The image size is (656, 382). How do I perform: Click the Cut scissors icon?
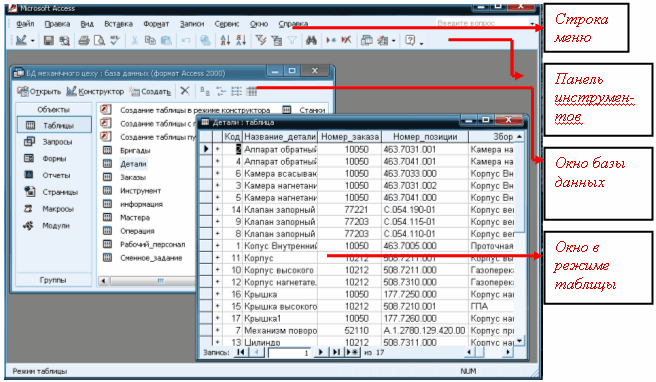(134, 41)
